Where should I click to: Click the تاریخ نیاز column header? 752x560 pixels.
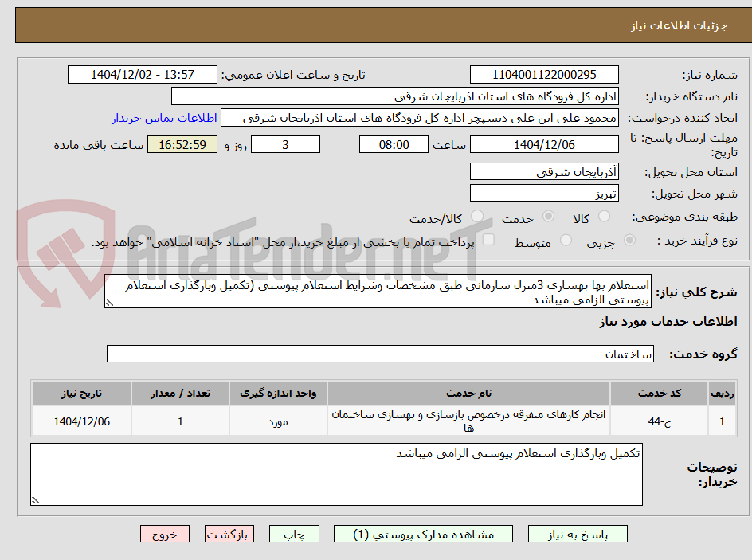(x=81, y=394)
